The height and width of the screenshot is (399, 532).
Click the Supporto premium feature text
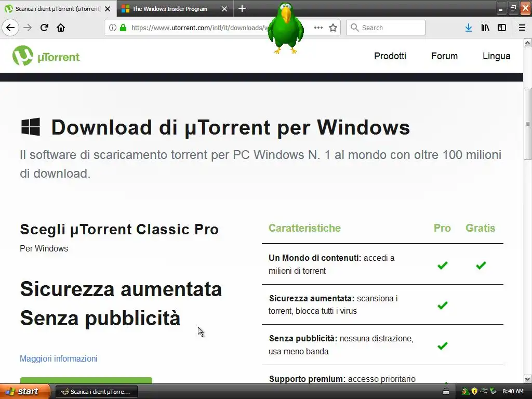click(x=342, y=379)
